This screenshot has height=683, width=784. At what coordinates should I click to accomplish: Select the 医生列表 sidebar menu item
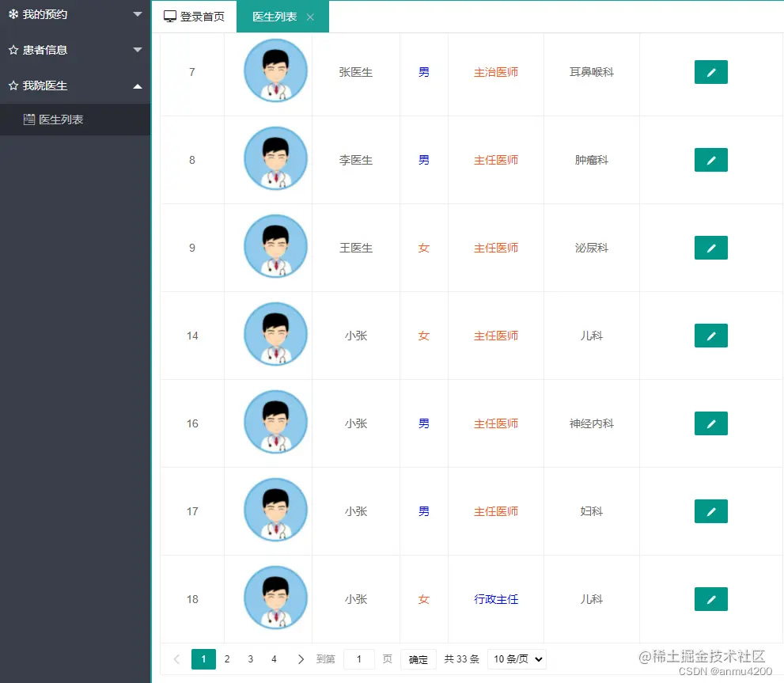point(57,120)
